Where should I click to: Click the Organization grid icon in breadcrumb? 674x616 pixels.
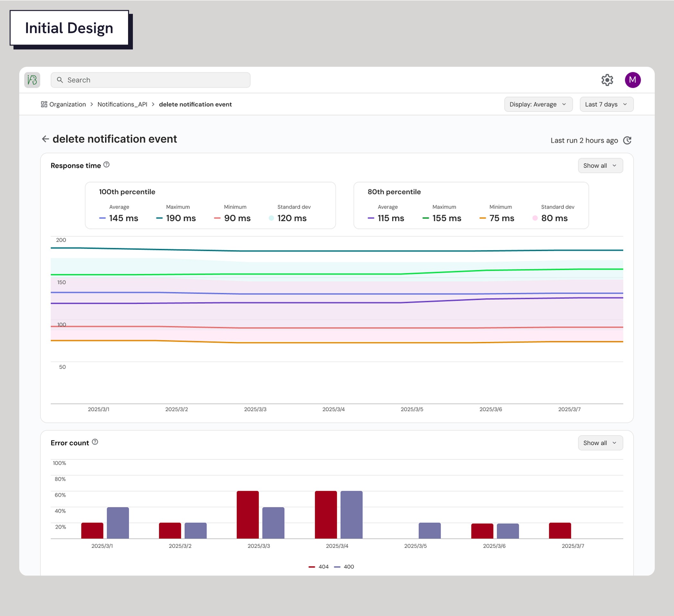(44, 104)
